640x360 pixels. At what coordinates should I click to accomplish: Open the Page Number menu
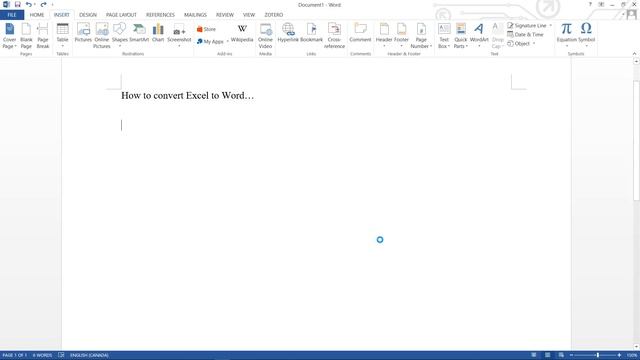(421, 36)
